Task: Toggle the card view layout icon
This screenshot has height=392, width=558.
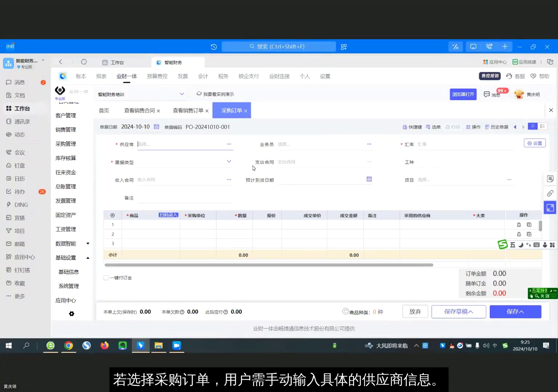Action: point(542,126)
